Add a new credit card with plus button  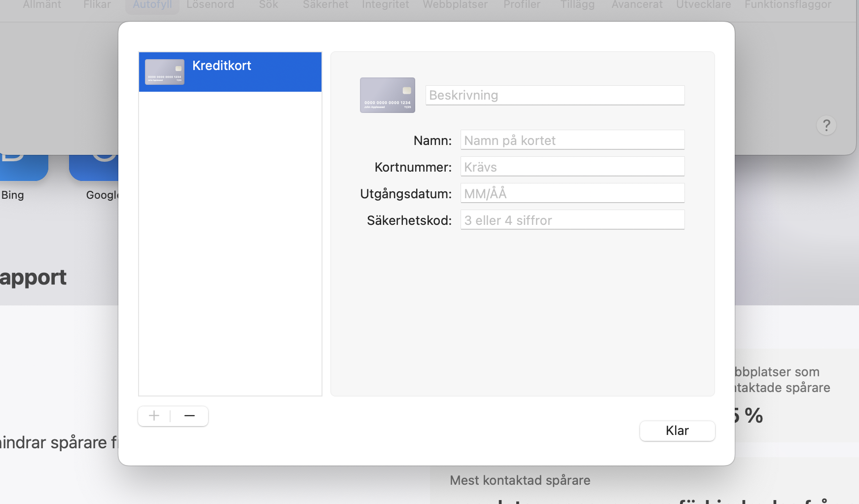click(154, 416)
